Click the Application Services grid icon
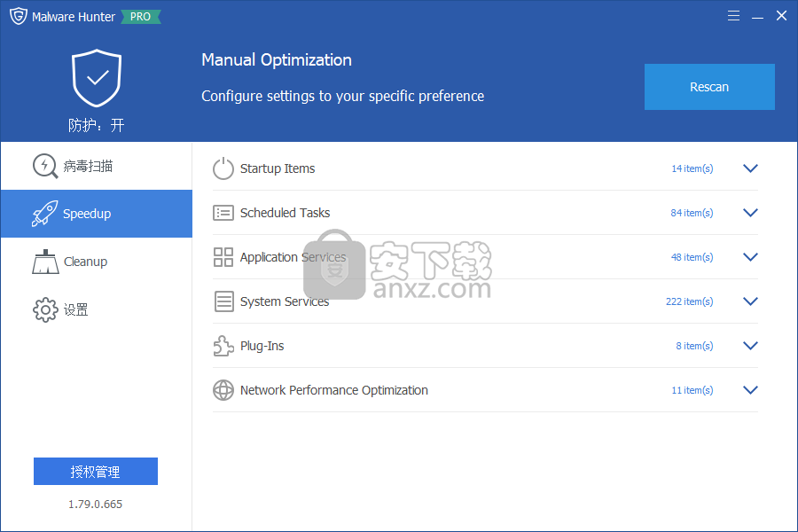The image size is (798, 532). click(x=223, y=257)
